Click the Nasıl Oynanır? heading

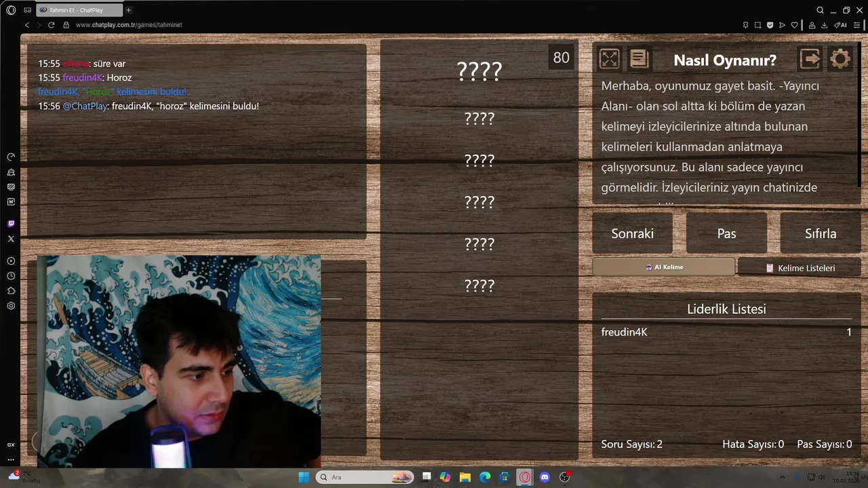[725, 60]
